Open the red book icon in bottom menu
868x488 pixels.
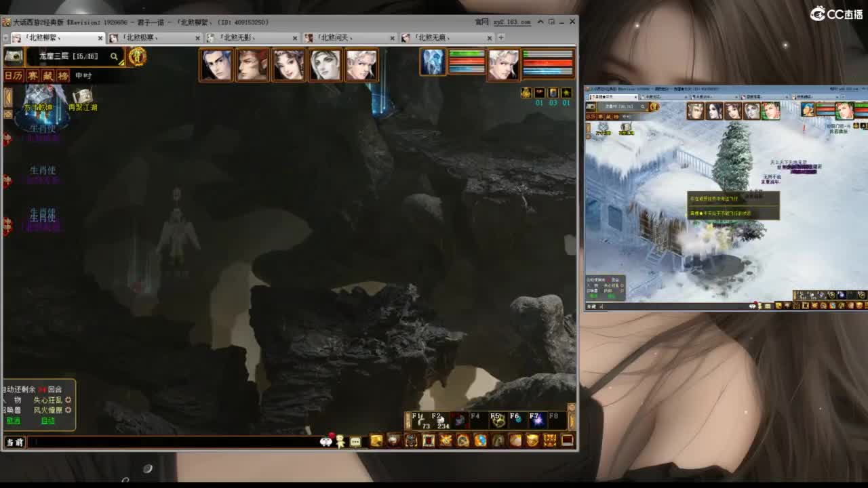tap(429, 441)
